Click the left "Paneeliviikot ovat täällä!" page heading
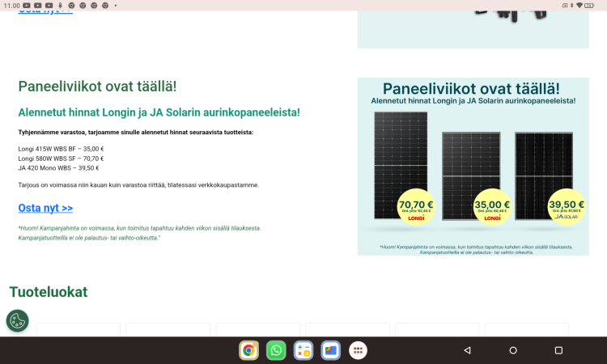The image size is (607, 364). pos(97,87)
